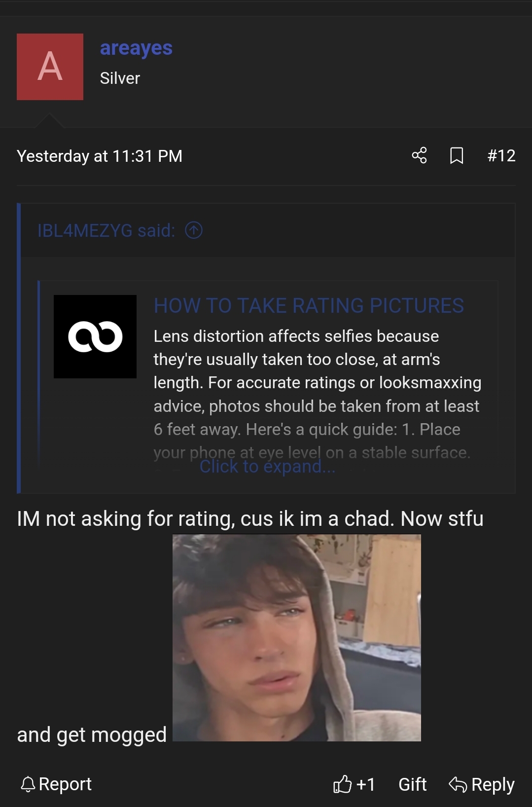This screenshot has height=807, width=532.
Task: Like the post with the thumbs-up icon
Action: point(342,784)
